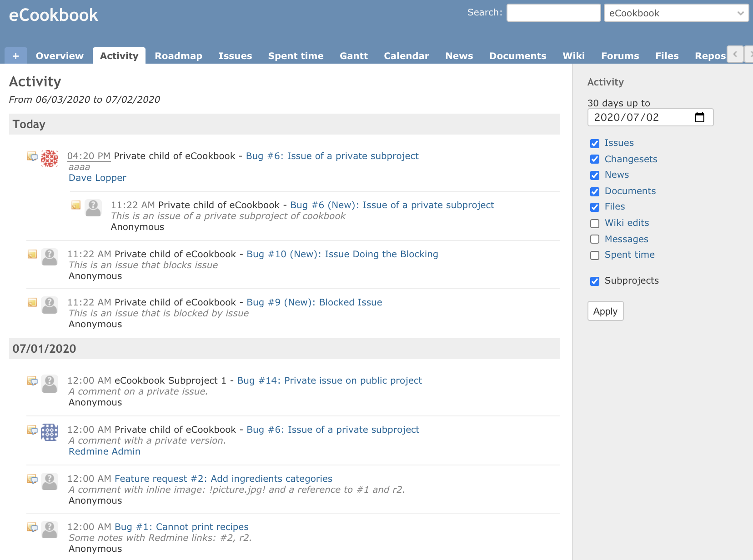Click the anonymous avatar next to Bug #6 (New) entry
Screen dimensions: 753x560
point(93,208)
